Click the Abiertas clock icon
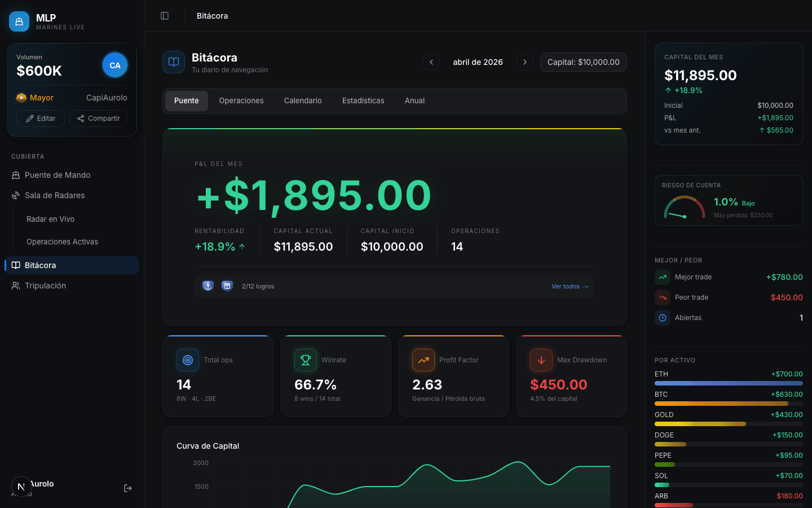812x508 pixels. 663,318
